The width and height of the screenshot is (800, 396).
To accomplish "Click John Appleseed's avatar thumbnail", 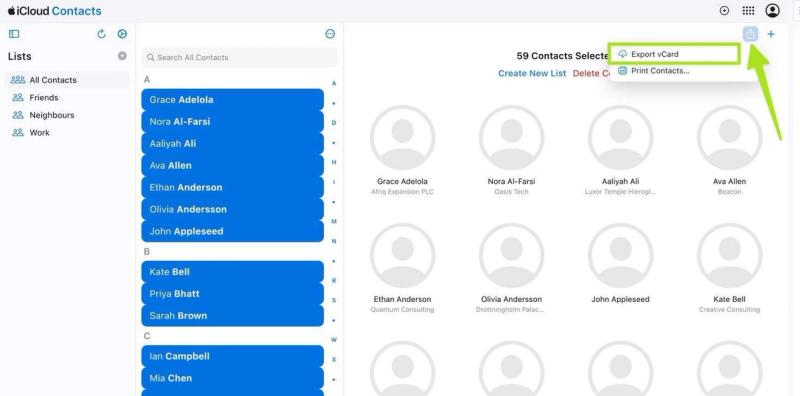I will click(x=620, y=255).
